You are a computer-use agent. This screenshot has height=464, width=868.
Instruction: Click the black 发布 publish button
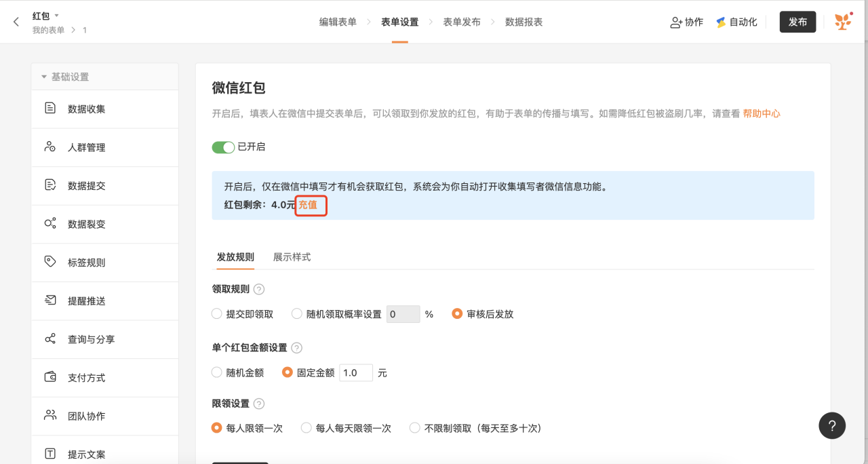click(797, 22)
